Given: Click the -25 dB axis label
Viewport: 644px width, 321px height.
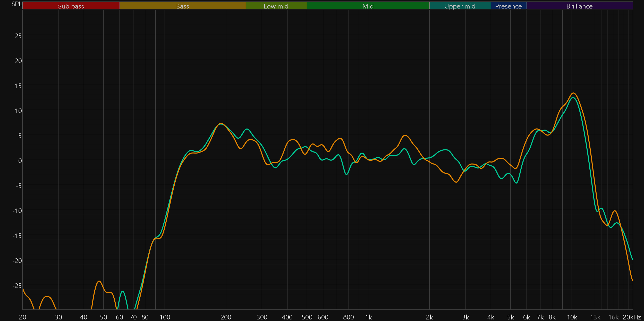Looking at the screenshot, I should click(x=17, y=286).
